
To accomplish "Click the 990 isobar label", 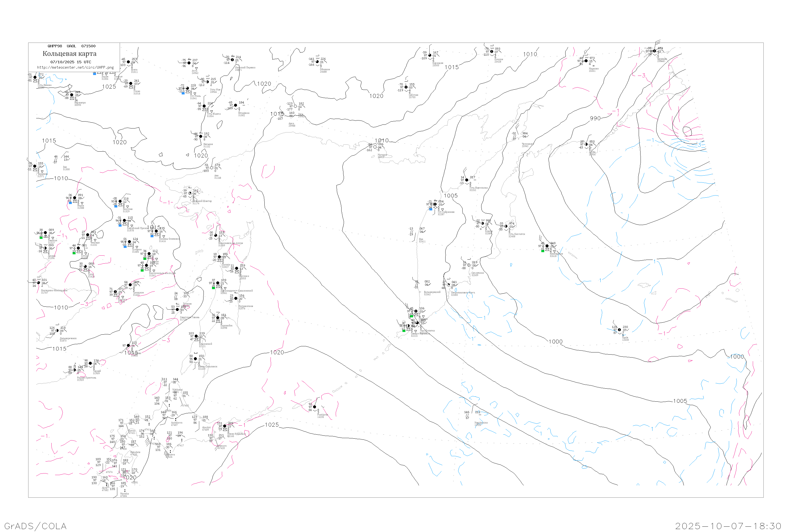I will [595, 118].
